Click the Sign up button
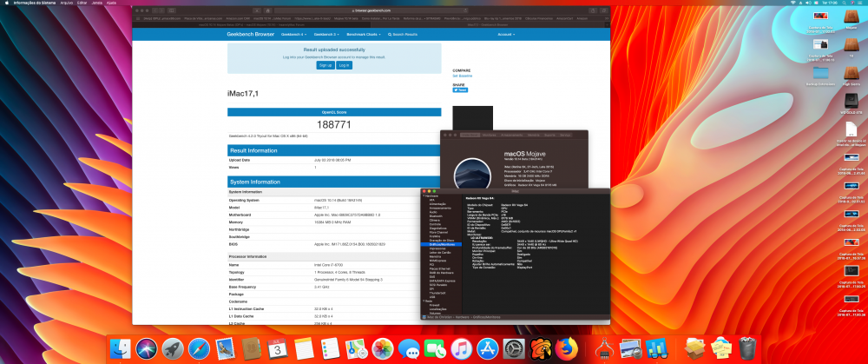 (325, 65)
